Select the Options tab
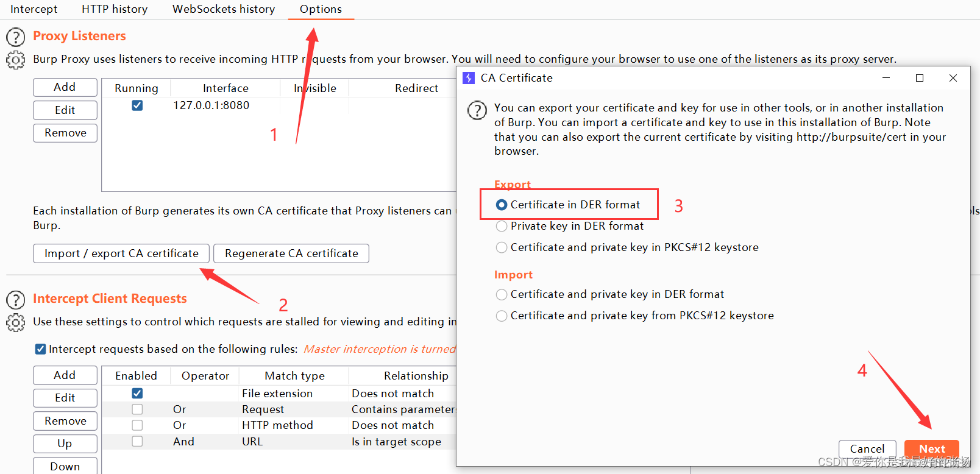The height and width of the screenshot is (474, 980). (321, 9)
